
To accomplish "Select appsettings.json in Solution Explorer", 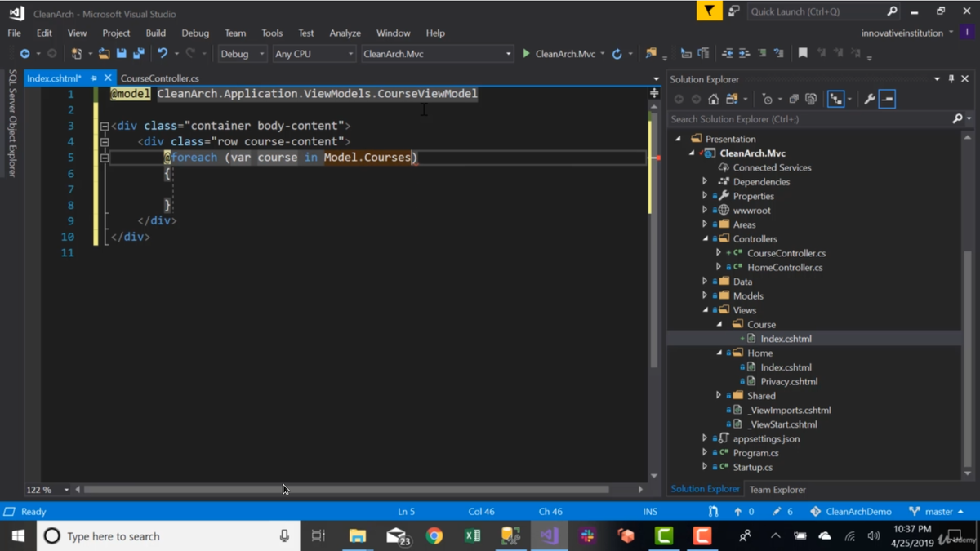I will 766,439.
